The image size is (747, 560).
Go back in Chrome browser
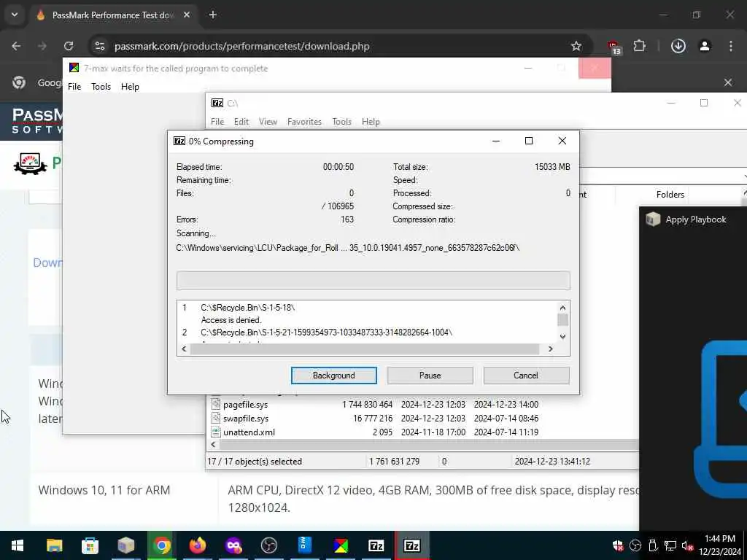point(16,46)
